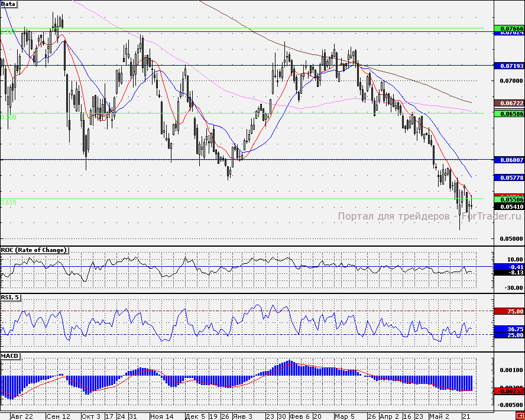The height and width of the screenshot is (420, 525).
Task: Click the -30.00 value on ROC axis
Action: [x=514, y=287]
